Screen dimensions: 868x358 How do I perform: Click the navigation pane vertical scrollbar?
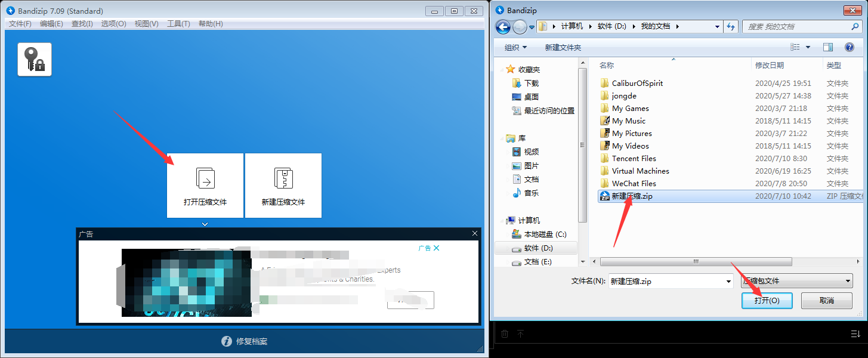pyautogui.click(x=583, y=145)
